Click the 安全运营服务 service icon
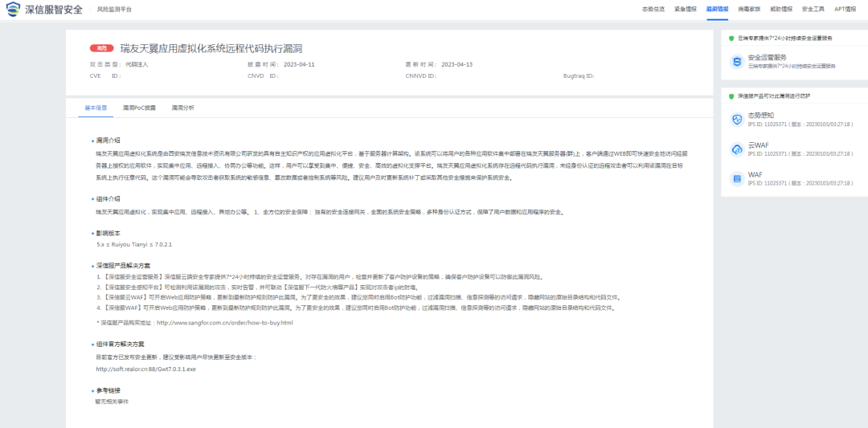 coord(737,61)
